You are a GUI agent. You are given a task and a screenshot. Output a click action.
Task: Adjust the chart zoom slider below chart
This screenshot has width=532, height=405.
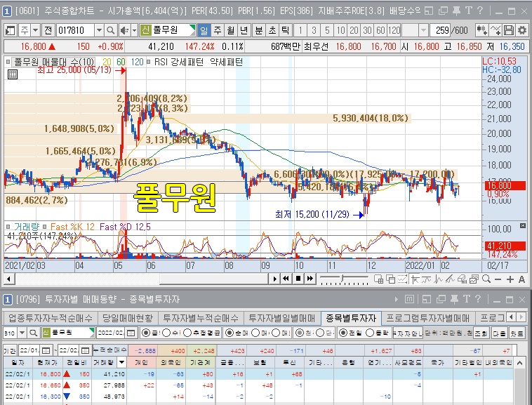pyautogui.click(x=343, y=279)
